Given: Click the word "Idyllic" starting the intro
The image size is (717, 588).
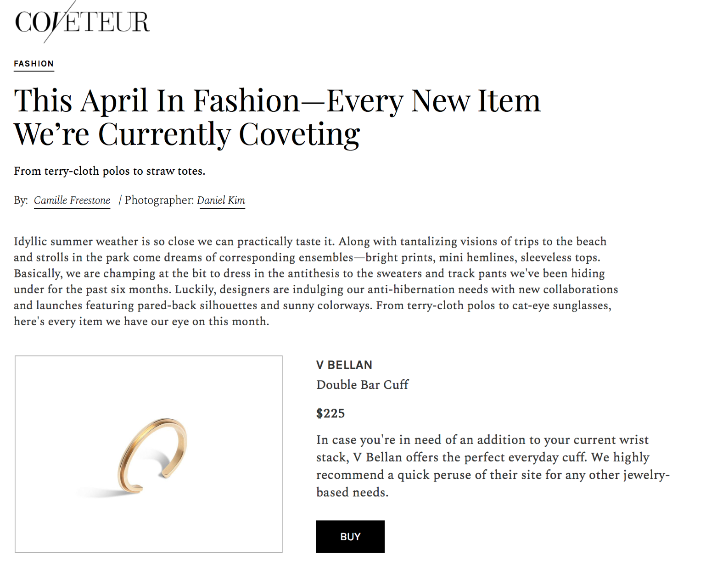Looking at the screenshot, I should pyautogui.click(x=30, y=242).
